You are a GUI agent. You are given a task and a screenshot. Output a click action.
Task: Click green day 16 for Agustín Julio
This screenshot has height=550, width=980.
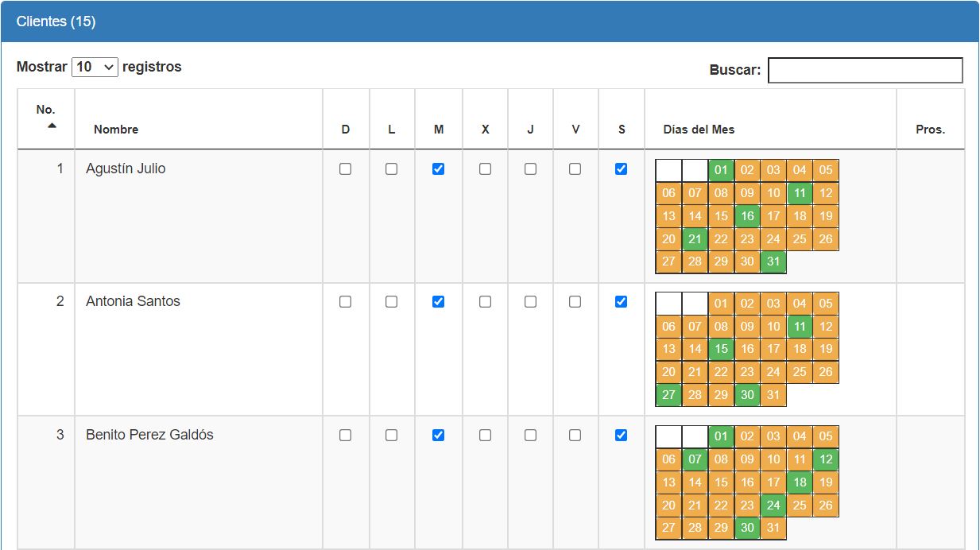[747, 216]
